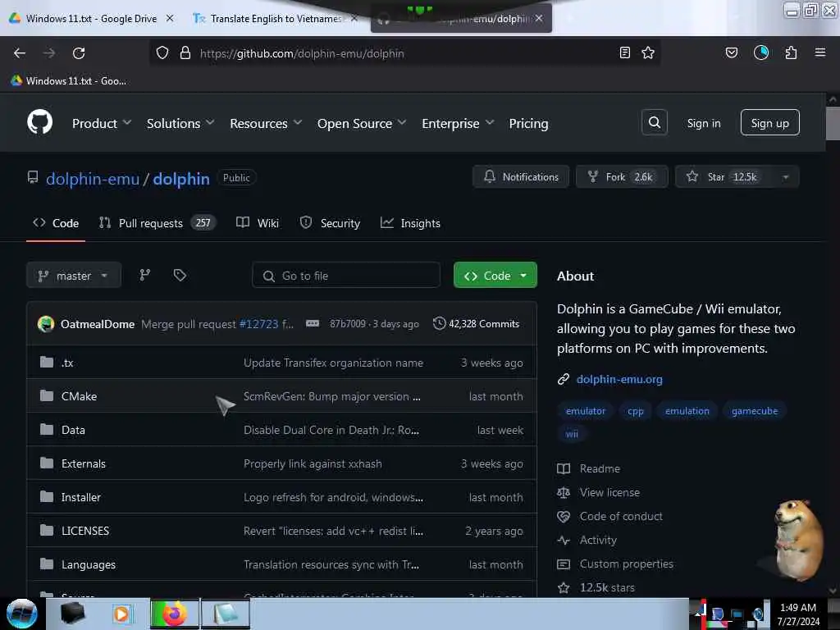The image size is (840, 630).
Task: Open the green Code dropdown button
Action: 495,276
